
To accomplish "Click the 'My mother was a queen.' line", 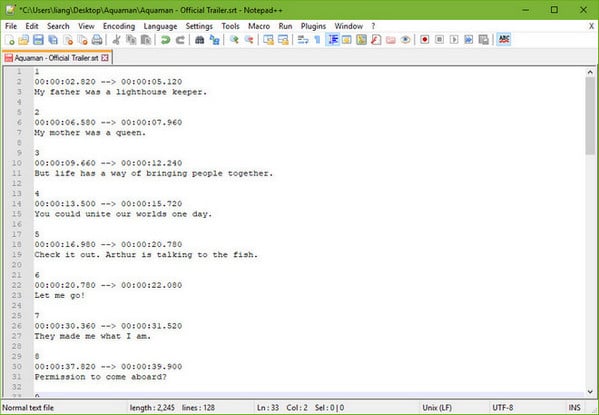I will click(x=90, y=133).
